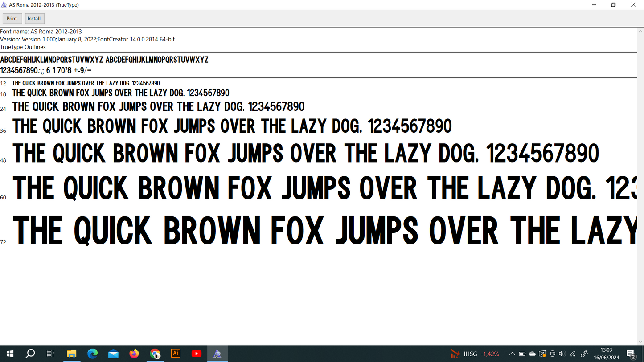Expand hidden tray icons chevron
The height and width of the screenshot is (362, 644).
pyautogui.click(x=512, y=353)
